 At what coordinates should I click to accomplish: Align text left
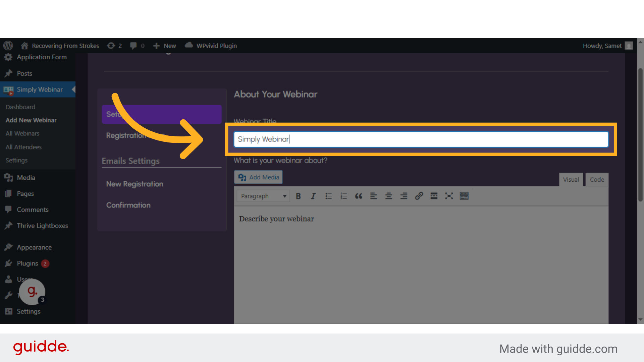(374, 196)
